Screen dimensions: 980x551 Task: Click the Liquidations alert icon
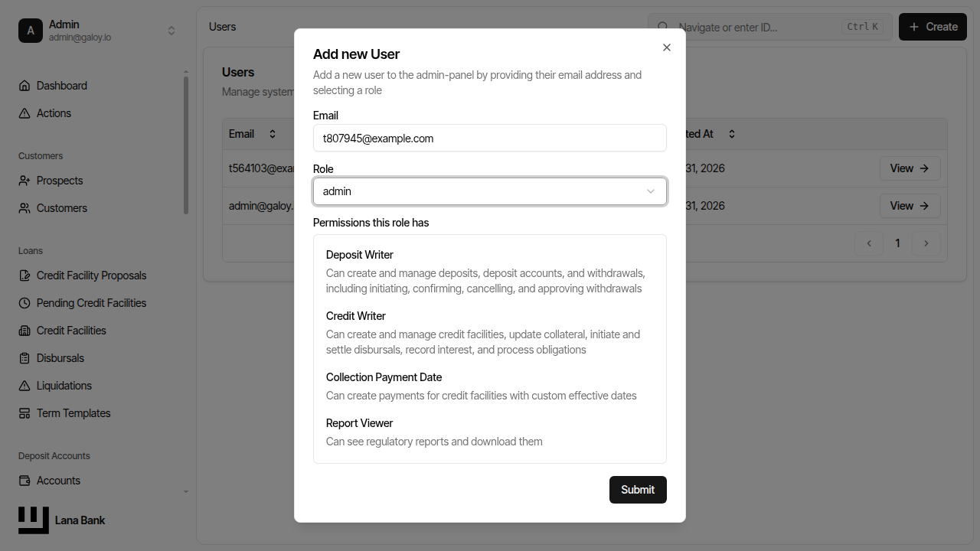pos(24,386)
